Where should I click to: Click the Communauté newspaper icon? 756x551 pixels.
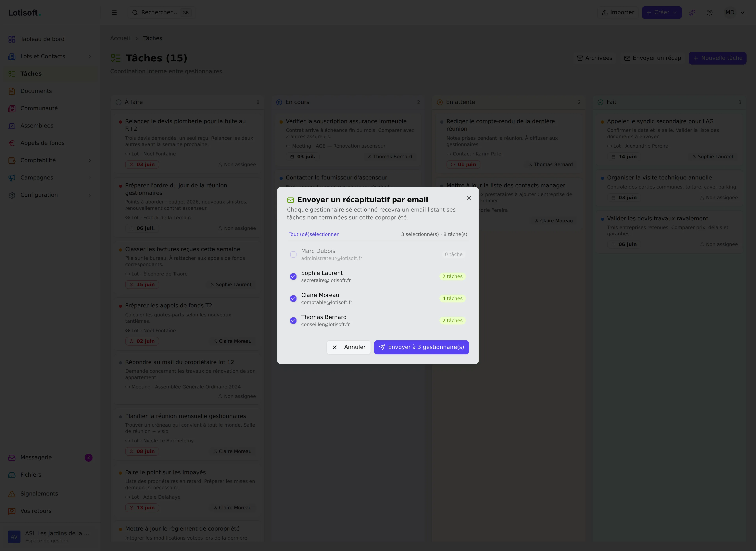(12, 108)
